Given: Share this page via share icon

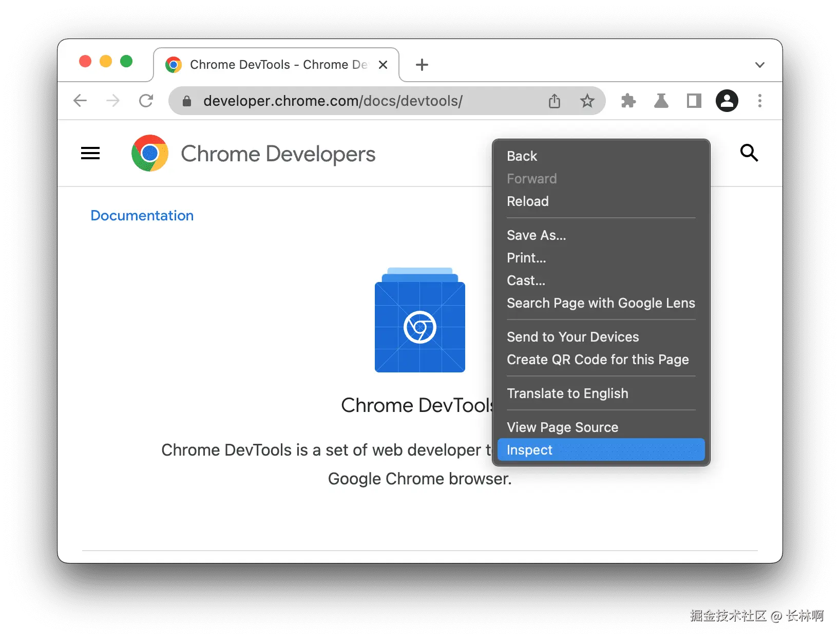Looking at the screenshot, I should tap(555, 101).
